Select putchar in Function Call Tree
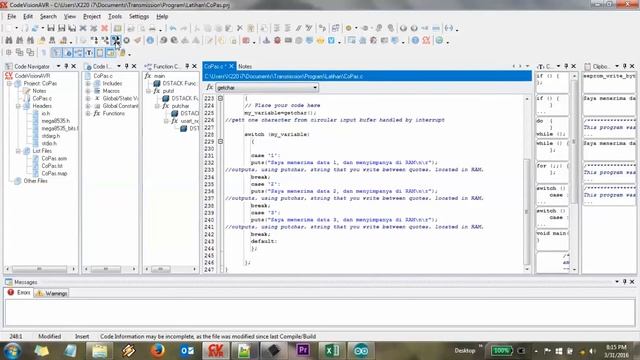640x360 pixels. point(180,106)
